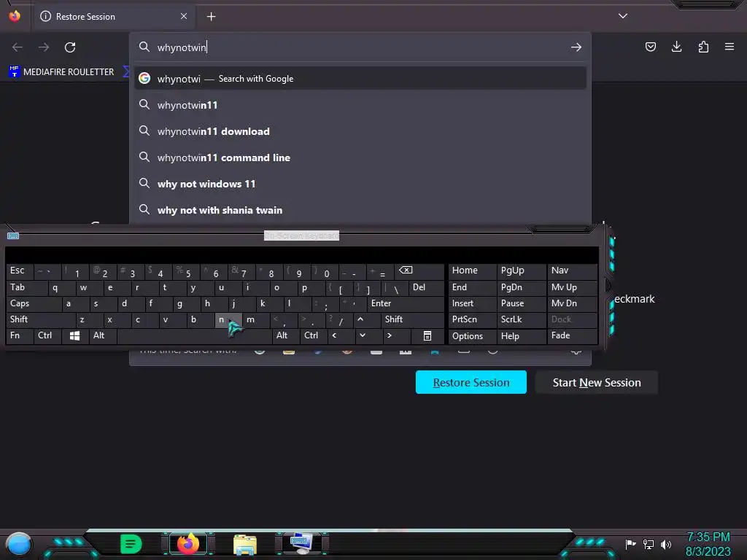Screen dimensions: 747x560
Task: Click the letter 'n' key on the keyboard
Action: 228,319
